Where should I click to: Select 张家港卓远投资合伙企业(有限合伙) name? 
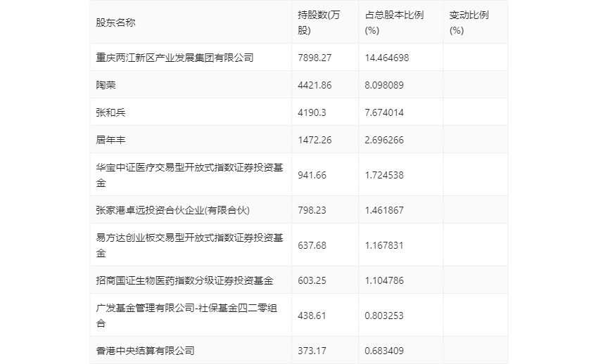tap(173, 210)
